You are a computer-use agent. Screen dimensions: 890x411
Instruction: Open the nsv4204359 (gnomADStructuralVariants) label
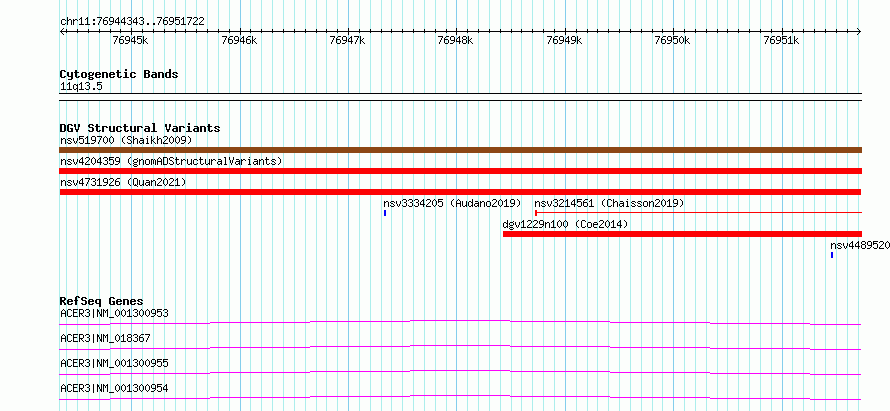pyautogui.click(x=171, y=161)
